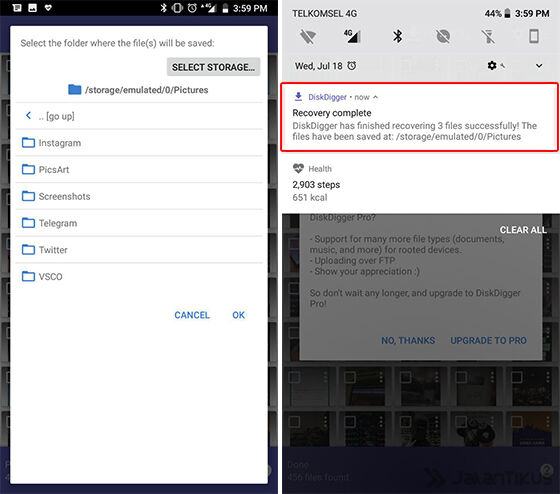The image size is (560, 494).
Task: Click the blue Pictures path folder icon
Action: pos(74,89)
